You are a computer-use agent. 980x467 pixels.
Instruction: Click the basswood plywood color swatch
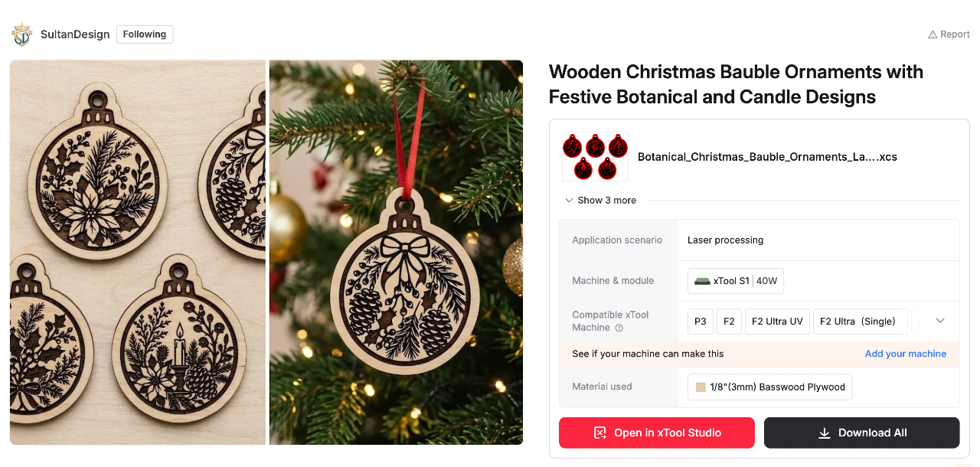point(701,387)
